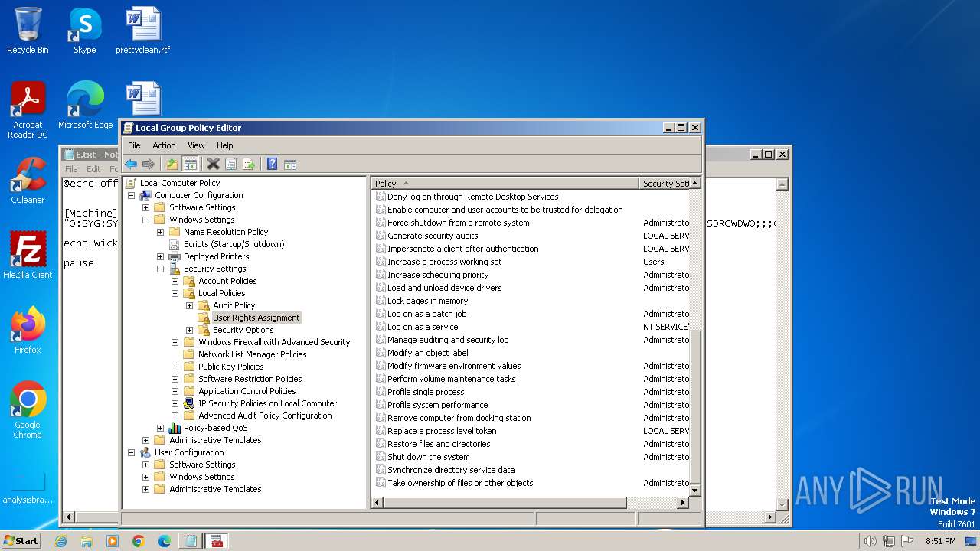Viewport: 980px width, 551px height.
Task: Open the File menu in Policy Editor
Action: tap(134, 145)
